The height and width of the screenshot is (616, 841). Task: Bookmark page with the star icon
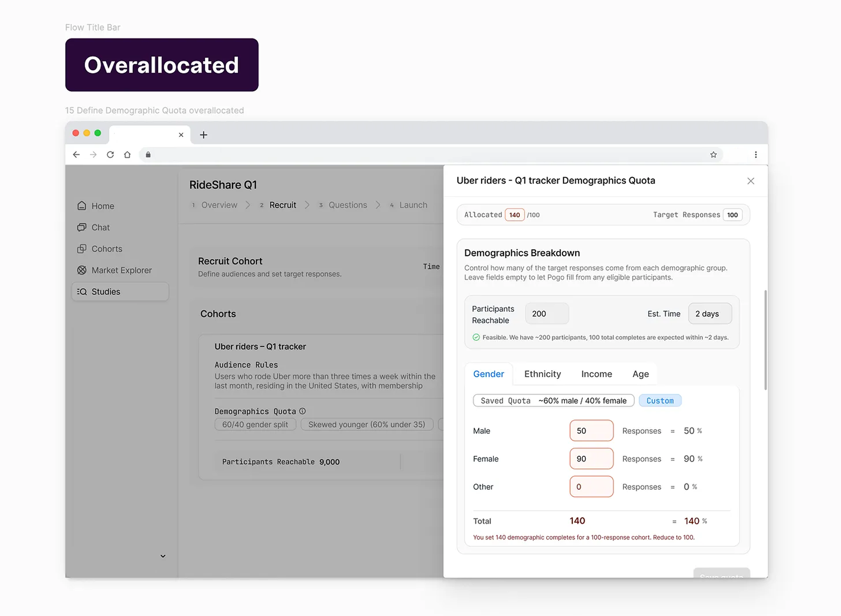[x=713, y=155]
